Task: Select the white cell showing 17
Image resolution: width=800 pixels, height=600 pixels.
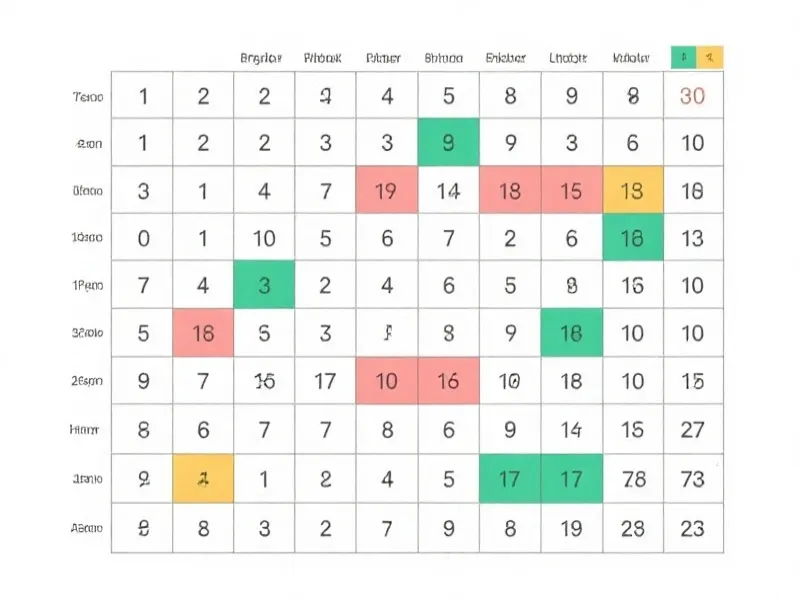Action: point(325,381)
